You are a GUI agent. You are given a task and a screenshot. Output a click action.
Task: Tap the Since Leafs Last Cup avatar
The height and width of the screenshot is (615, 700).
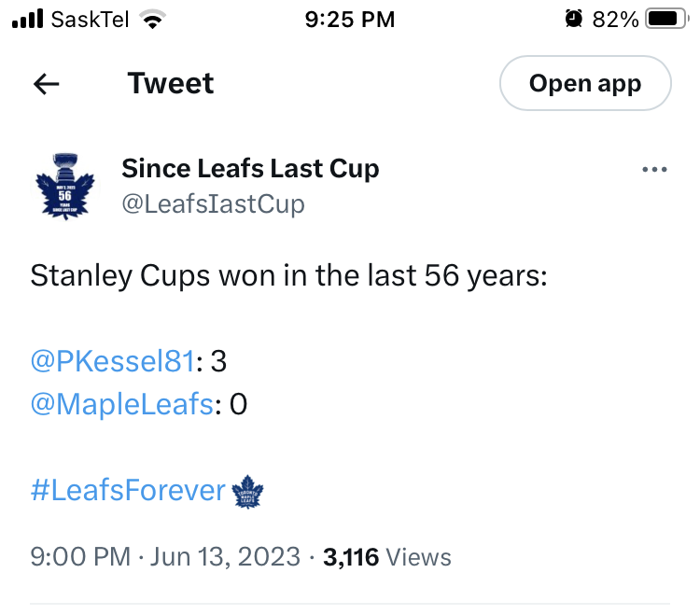64,185
